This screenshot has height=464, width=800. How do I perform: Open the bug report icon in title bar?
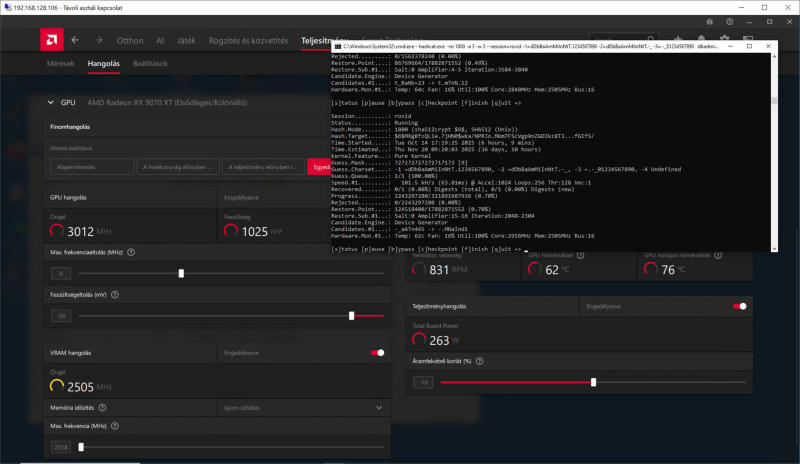(710, 22)
